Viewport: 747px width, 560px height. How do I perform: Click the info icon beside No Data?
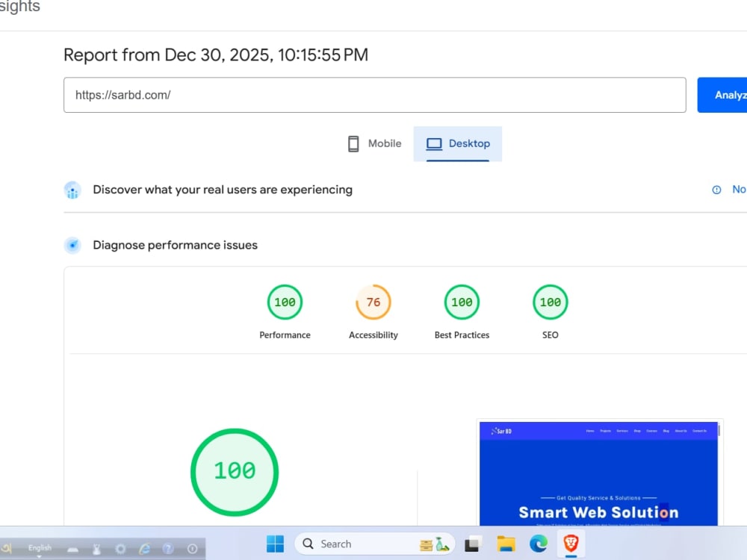coord(716,190)
